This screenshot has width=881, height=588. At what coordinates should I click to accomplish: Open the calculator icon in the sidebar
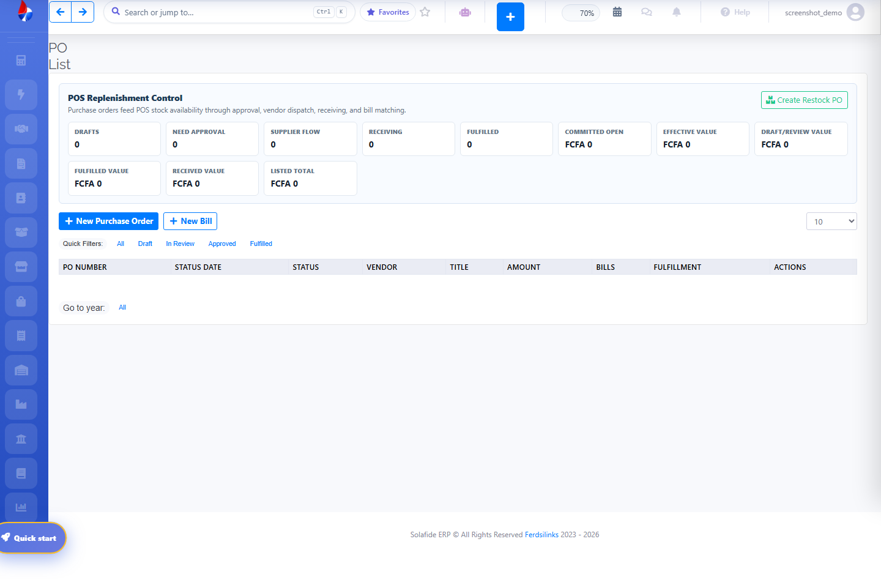coord(21,61)
